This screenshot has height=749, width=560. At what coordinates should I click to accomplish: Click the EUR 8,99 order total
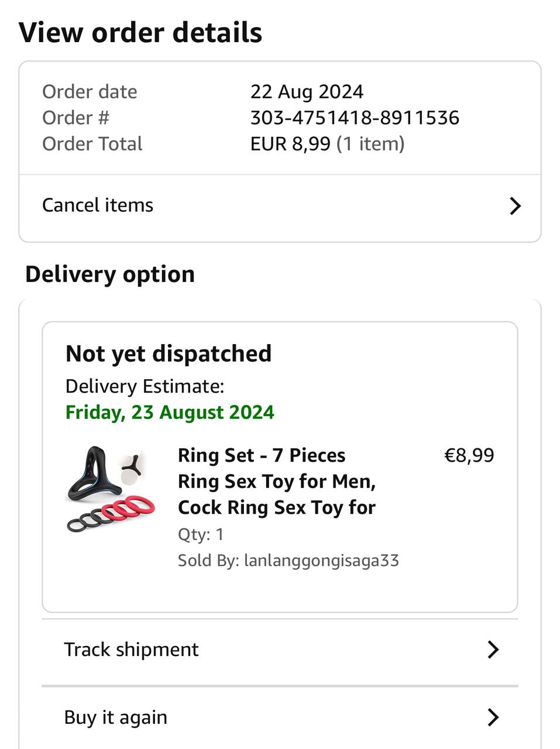(x=291, y=144)
